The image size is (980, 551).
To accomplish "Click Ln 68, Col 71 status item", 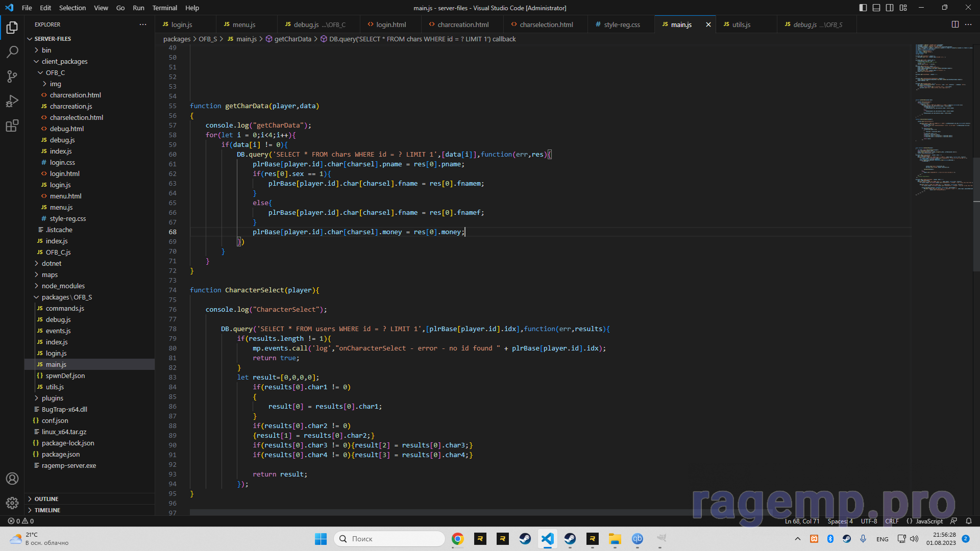I will (x=802, y=521).
